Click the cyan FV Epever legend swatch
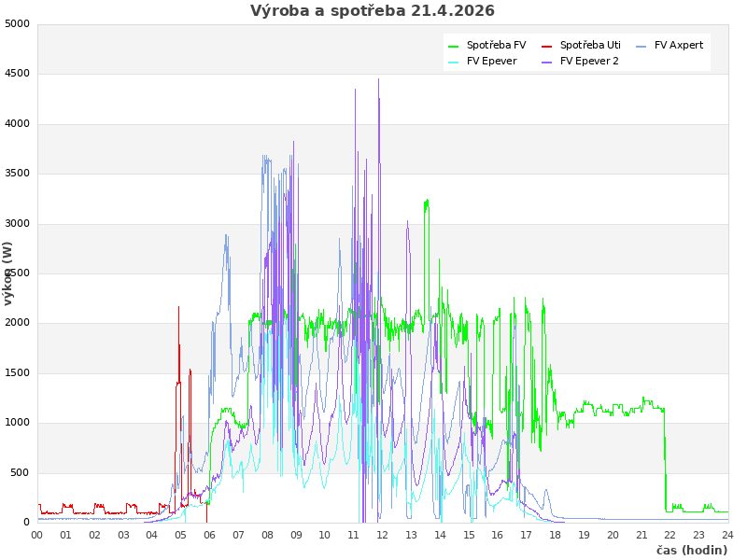The width and height of the screenshot is (747, 560). [453, 63]
